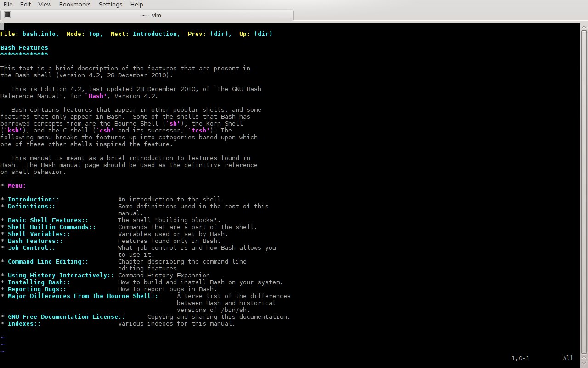Viewport: 588px width, 368px height.
Task: Click 'Command History Expansion' description text
Action: pyautogui.click(x=164, y=275)
